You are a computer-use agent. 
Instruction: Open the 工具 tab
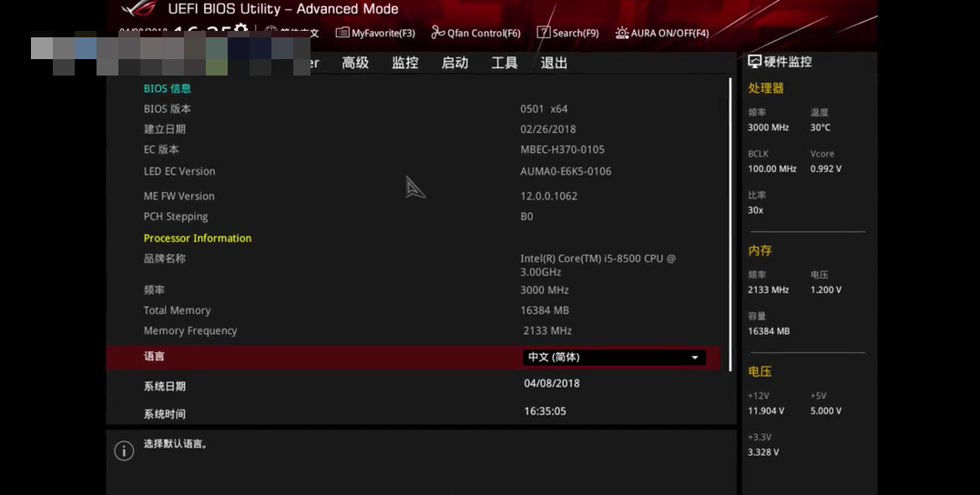[505, 63]
